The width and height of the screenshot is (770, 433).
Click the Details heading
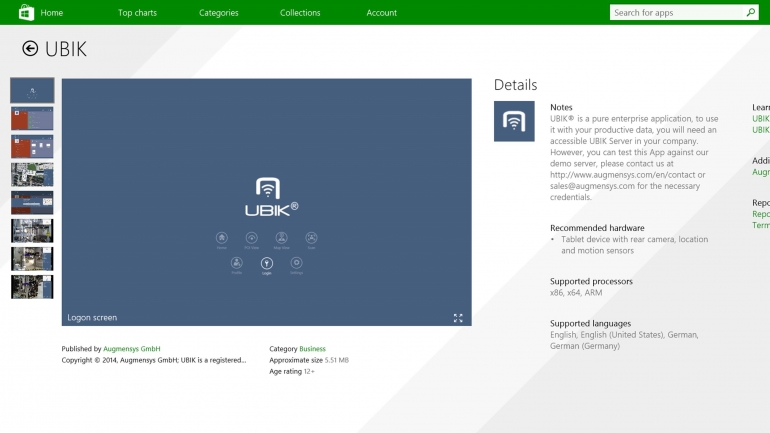516,85
